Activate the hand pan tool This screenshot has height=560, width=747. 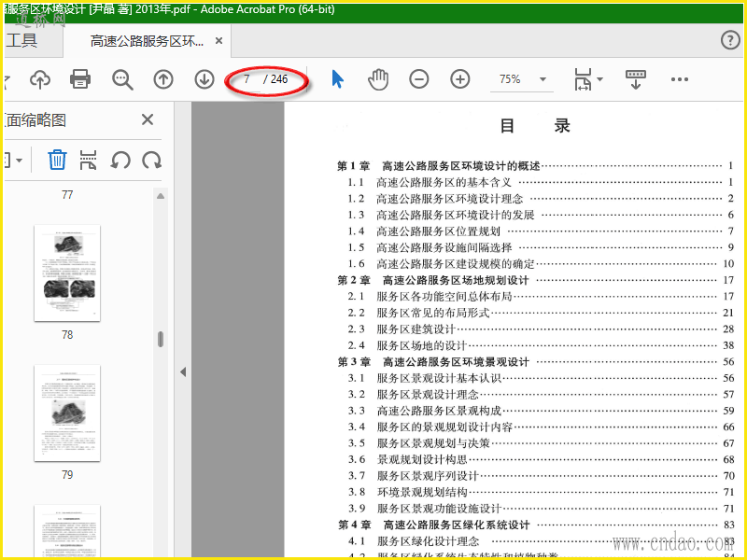point(378,79)
